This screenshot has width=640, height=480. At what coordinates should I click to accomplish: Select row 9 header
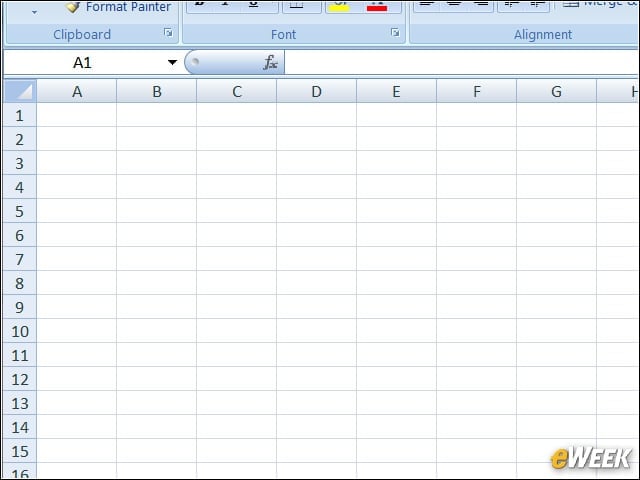20,307
